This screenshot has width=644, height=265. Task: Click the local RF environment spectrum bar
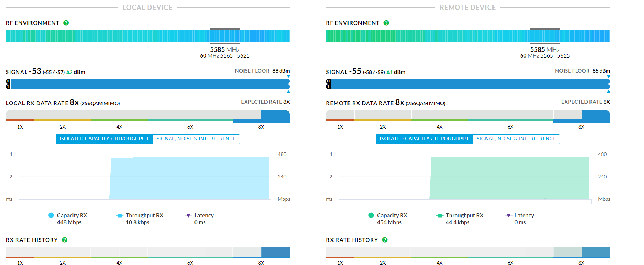pos(148,36)
